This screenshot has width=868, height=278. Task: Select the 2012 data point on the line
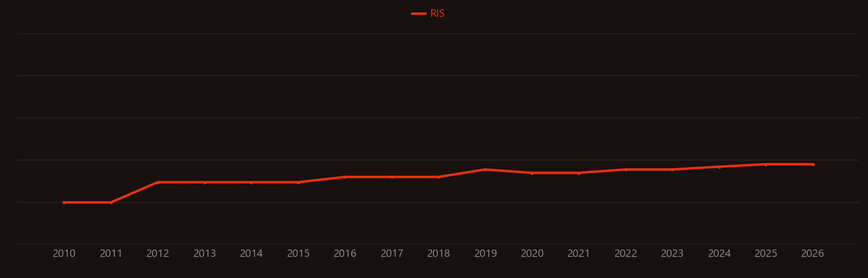point(157,182)
